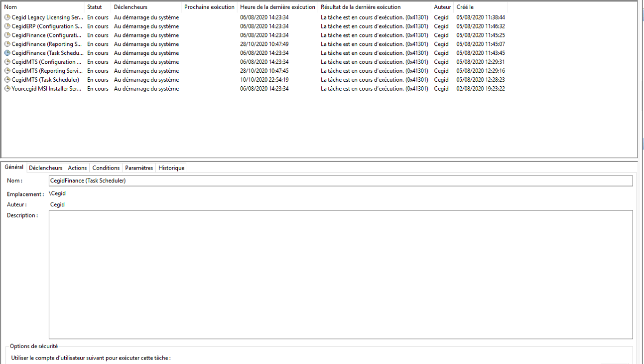Click creation date 05/08/2020 11:38:44
This screenshot has width=644, height=364.
(x=481, y=17)
